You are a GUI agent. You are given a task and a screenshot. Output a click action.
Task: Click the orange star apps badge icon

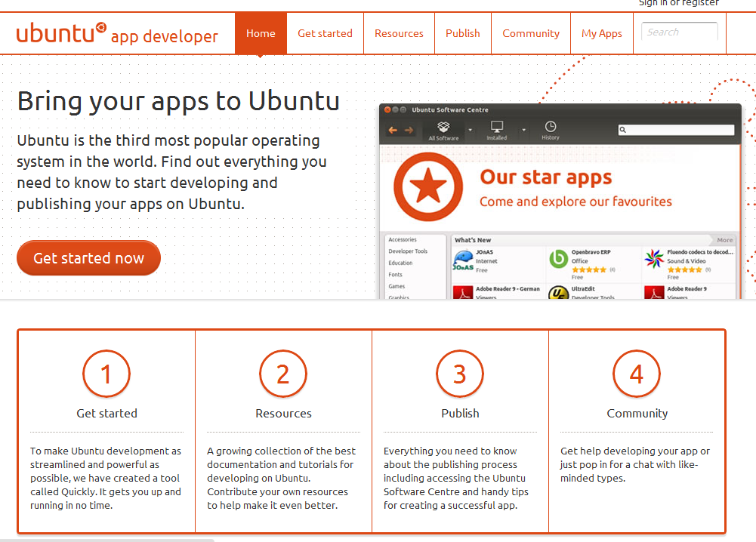pos(427,187)
